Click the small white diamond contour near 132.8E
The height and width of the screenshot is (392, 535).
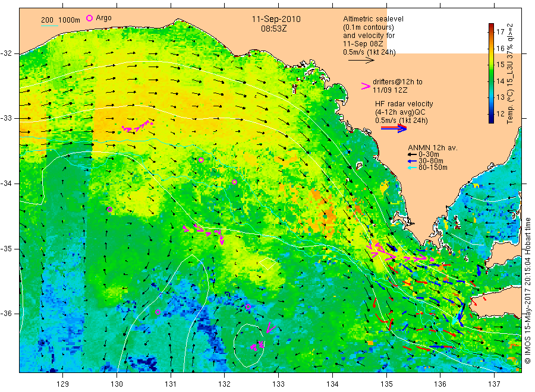(x=268, y=264)
